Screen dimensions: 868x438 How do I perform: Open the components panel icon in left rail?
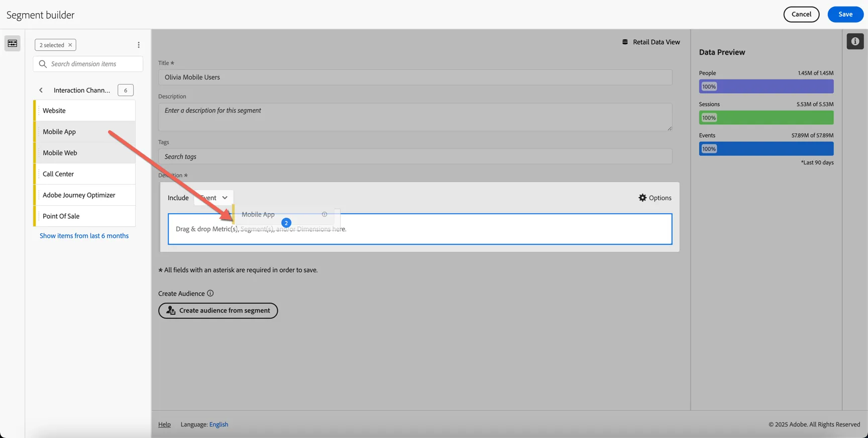coord(13,43)
